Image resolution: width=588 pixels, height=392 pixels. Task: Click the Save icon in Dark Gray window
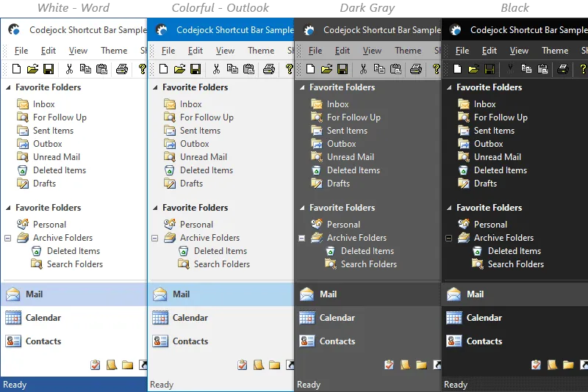click(x=343, y=69)
